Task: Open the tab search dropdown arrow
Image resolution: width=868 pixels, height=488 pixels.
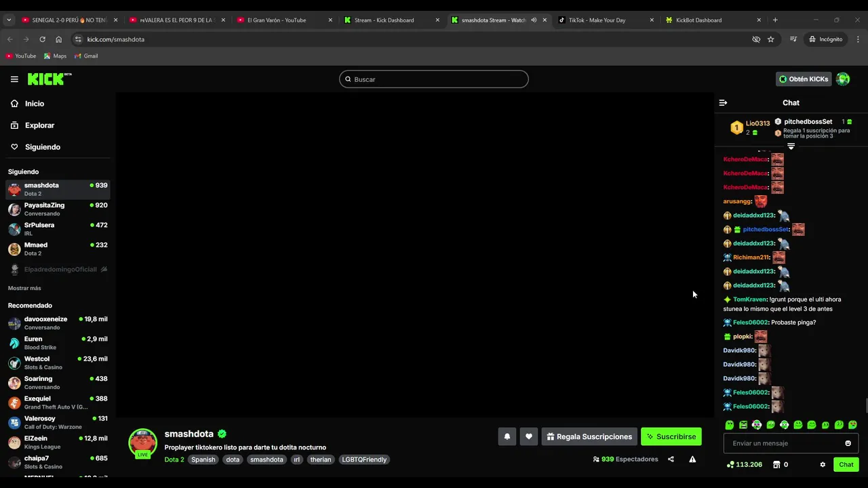Action: pyautogui.click(x=9, y=20)
